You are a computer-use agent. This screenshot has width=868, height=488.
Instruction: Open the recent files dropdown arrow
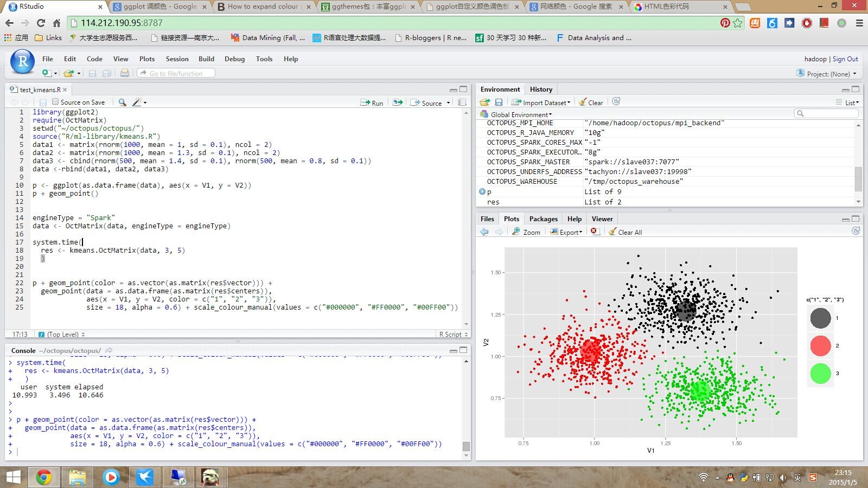tap(79, 74)
